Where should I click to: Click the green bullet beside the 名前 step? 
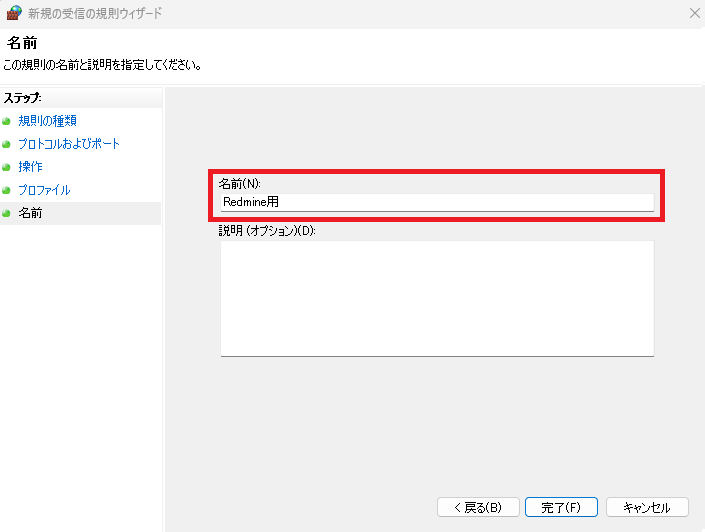click(6, 213)
